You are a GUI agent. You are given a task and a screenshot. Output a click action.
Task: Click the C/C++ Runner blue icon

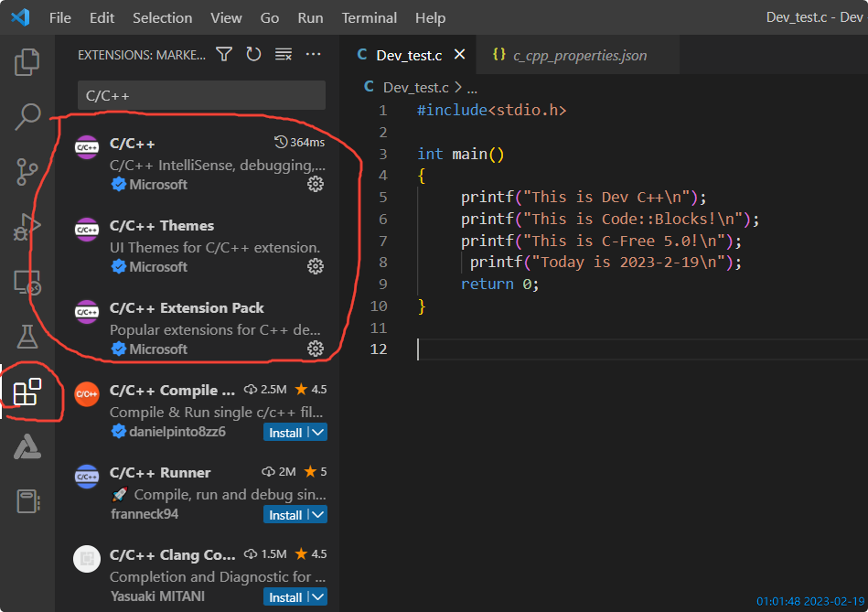(87, 477)
